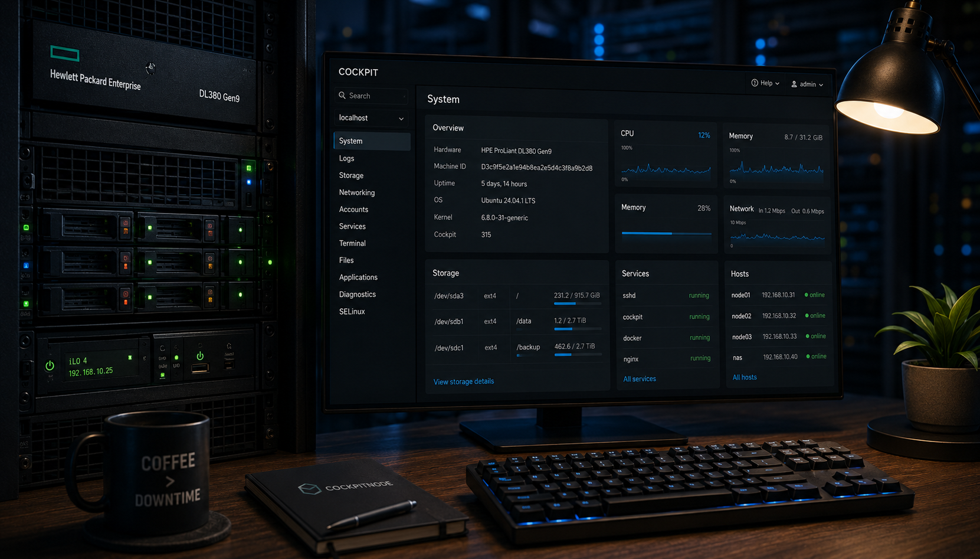Select the Machine ID value

pyautogui.click(x=537, y=168)
